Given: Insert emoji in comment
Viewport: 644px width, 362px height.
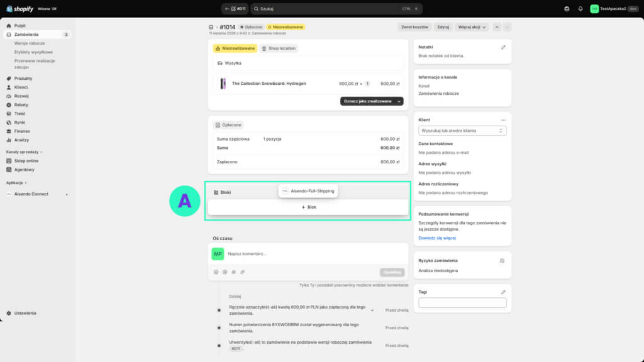Looking at the screenshot, I should point(216,272).
